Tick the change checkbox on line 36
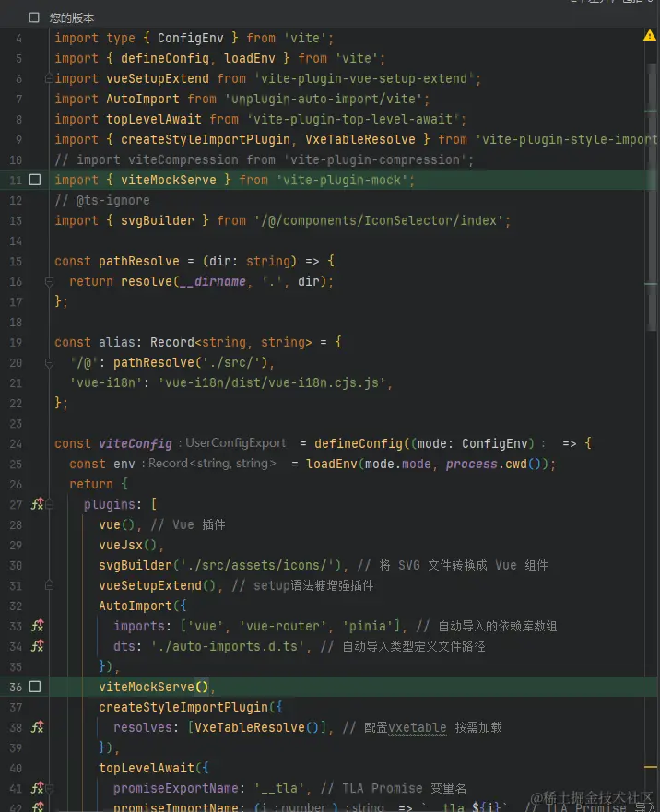The height and width of the screenshot is (812, 660). (35, 687)
